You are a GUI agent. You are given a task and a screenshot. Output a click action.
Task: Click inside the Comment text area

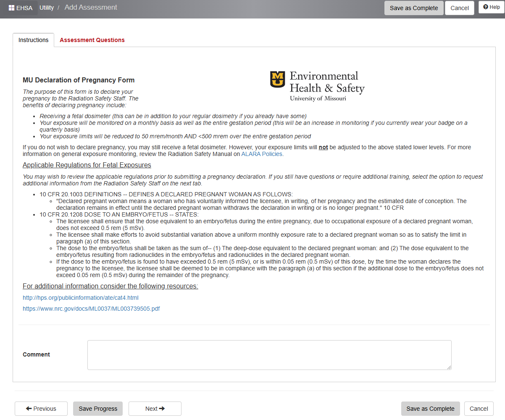(269, 355)
